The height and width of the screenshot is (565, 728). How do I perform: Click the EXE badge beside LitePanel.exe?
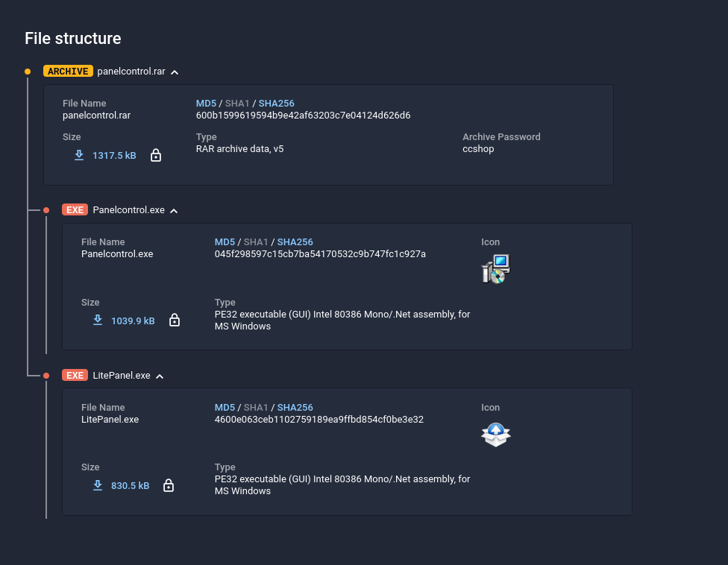(x=75, y=375)
